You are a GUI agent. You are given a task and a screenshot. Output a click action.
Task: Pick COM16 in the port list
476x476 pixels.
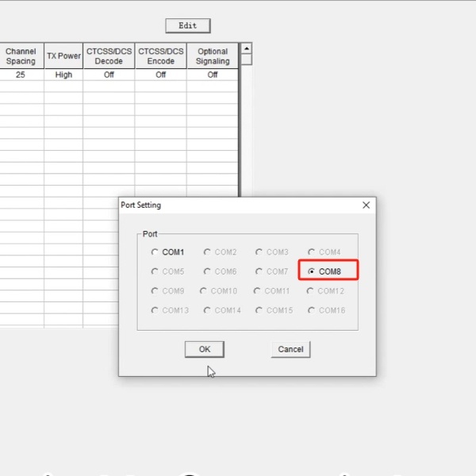point(326,310)
